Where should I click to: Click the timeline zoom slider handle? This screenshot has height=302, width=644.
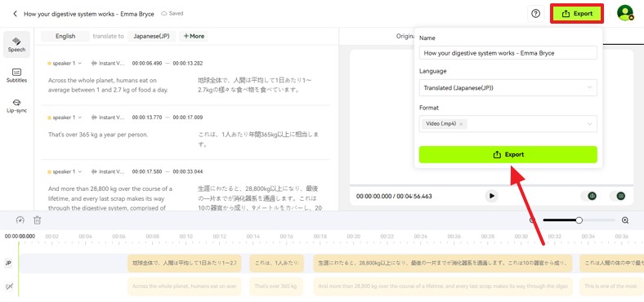[579, 220]
